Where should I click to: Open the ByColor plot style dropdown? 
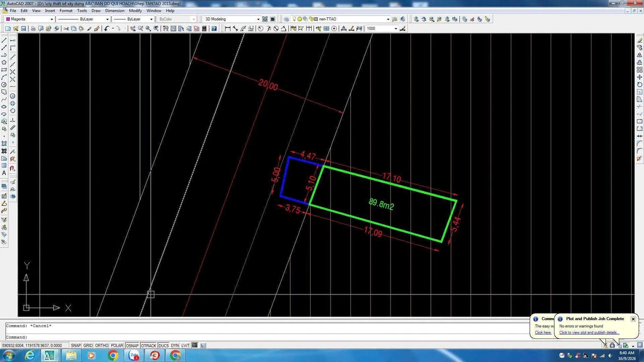[193, 19]
